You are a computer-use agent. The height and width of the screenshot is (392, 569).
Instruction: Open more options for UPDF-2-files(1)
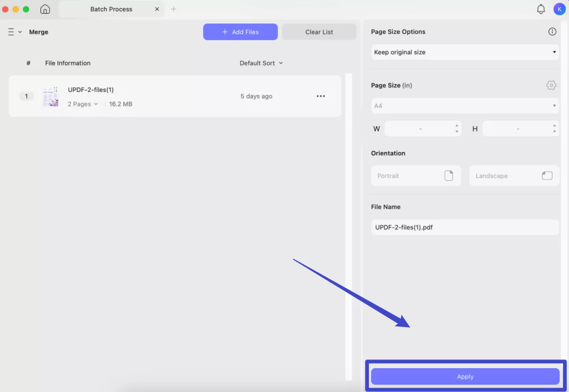321,96
